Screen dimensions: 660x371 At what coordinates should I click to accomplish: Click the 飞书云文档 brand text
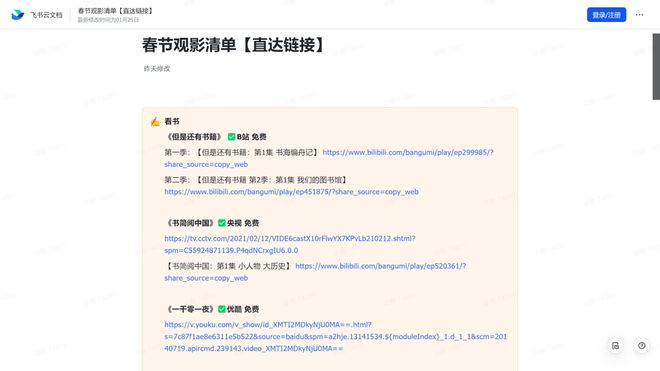coord(46,15)
